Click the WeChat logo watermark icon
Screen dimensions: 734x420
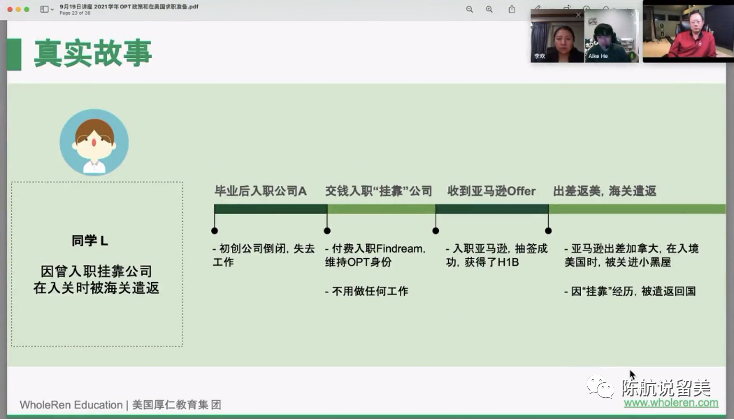pos(603,386)
